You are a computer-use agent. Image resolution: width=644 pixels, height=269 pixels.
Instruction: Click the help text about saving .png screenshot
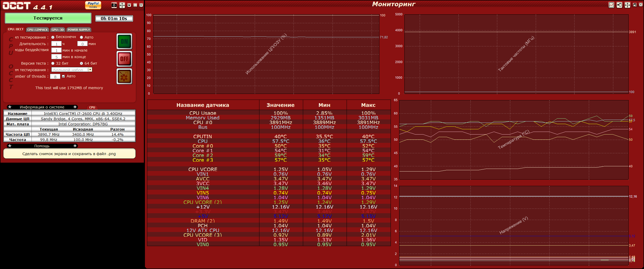coord(69,154)
